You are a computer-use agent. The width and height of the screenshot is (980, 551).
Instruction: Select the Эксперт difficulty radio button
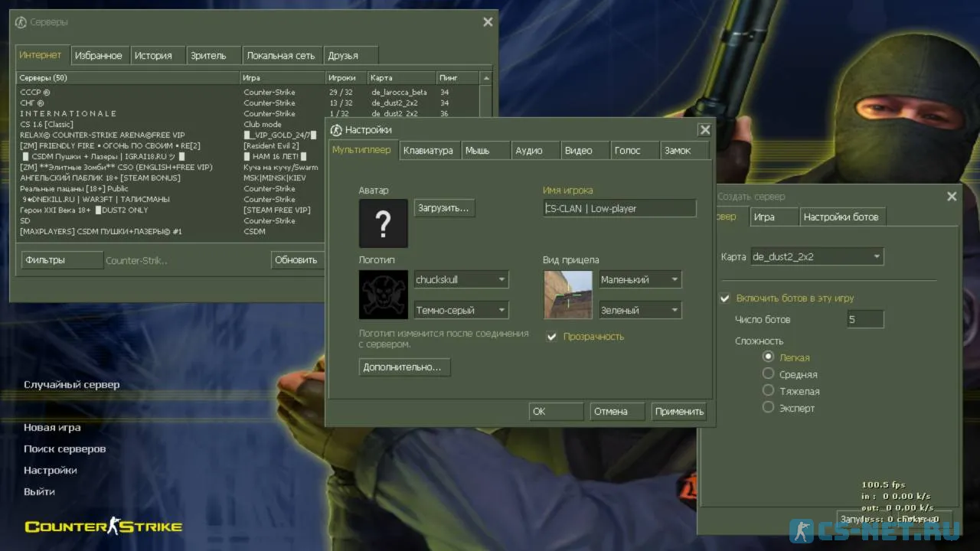(x=768, y=407)
